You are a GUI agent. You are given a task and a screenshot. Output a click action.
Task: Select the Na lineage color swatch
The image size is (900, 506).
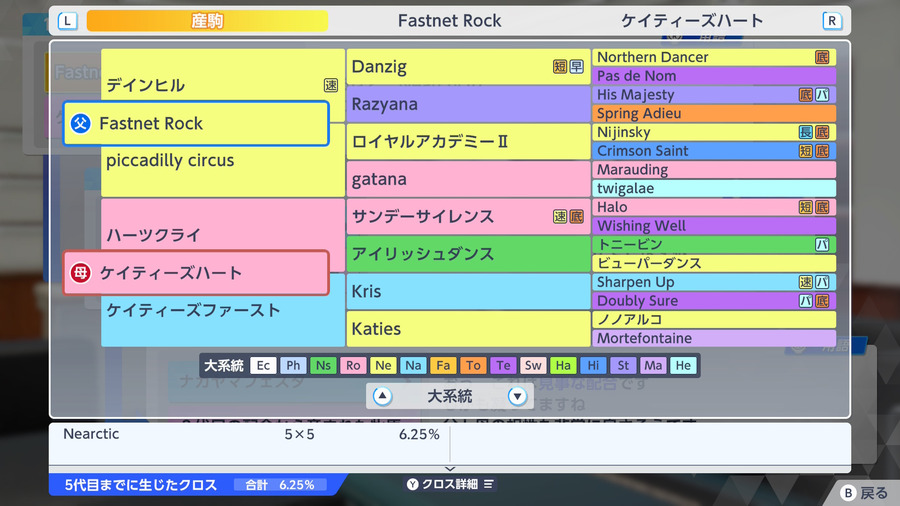click(x=413, y=365)
